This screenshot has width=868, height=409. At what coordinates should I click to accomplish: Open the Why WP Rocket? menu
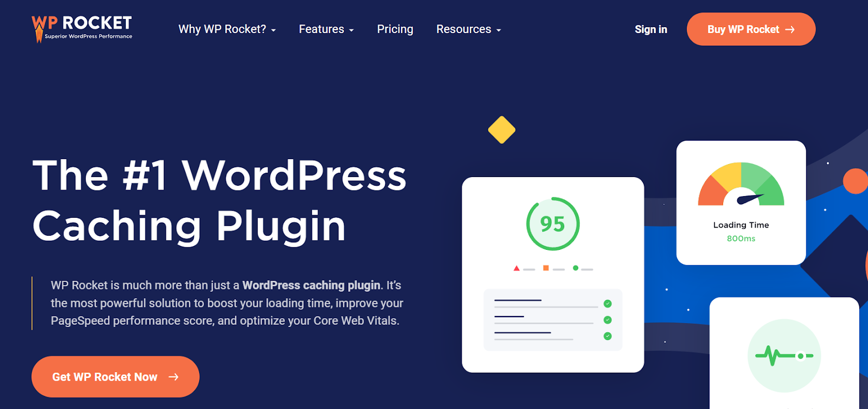pos(227,29)
